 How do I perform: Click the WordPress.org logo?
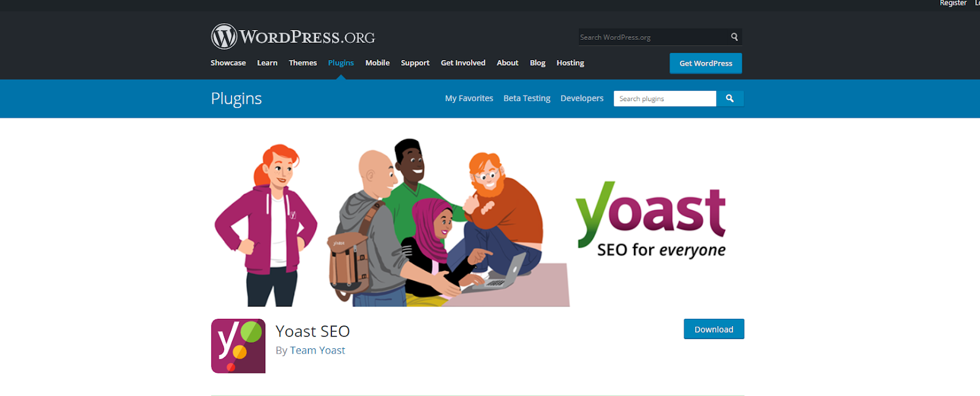click(x=293, y=37)
